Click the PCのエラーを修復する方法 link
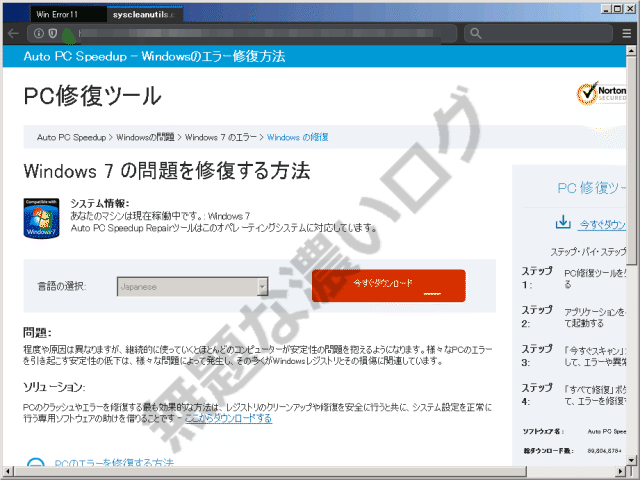 tap(114, 463)
